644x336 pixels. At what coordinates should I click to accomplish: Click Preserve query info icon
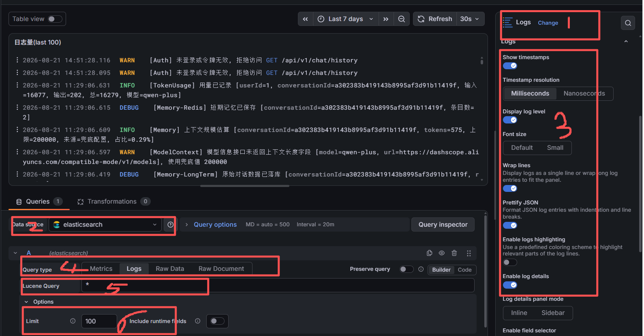[x=421, y=269]
